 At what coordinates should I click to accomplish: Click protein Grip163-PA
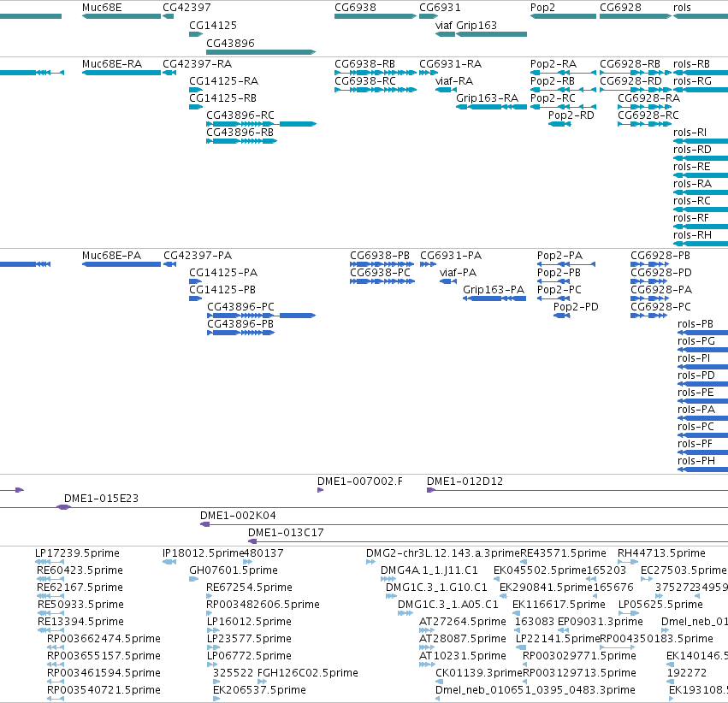(494, 290)
